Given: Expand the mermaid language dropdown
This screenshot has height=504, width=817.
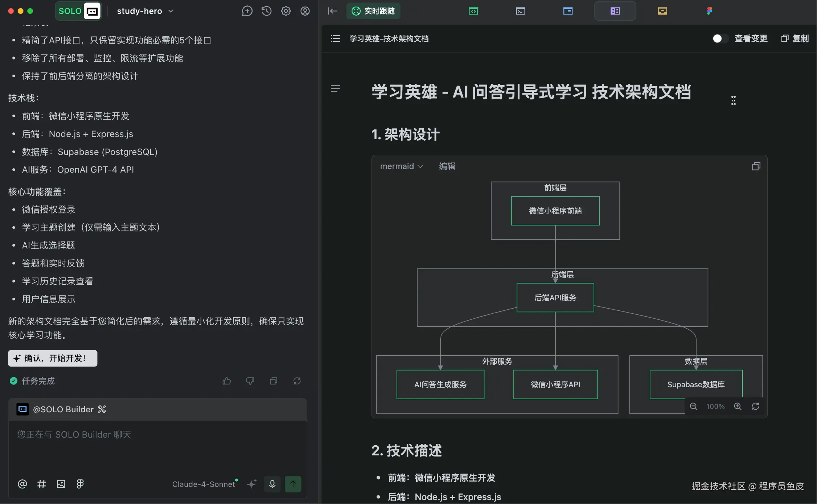Looking at the screenshot, I should tap(402, 166).
